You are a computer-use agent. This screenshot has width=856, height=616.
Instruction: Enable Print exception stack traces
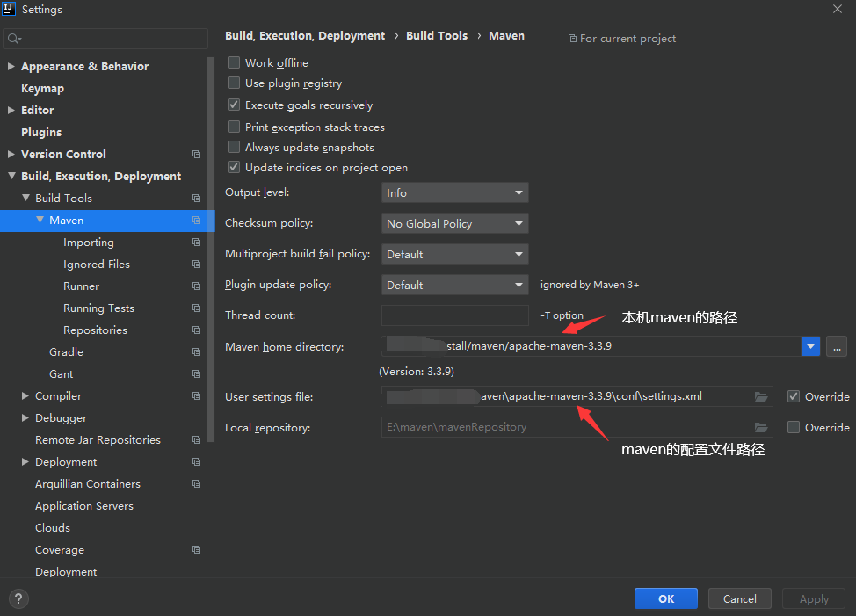coord(234,127)
